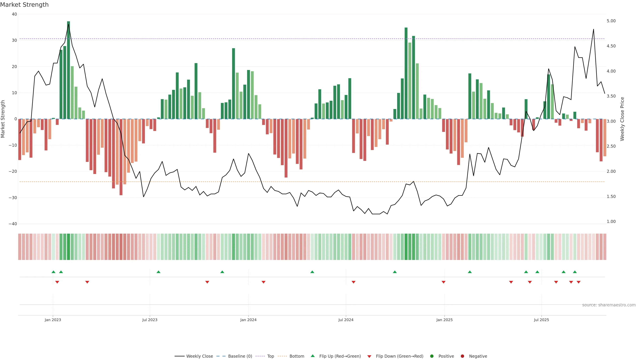Click the Market Strength chart title
644x362 pixels.
tap(24, 5)
